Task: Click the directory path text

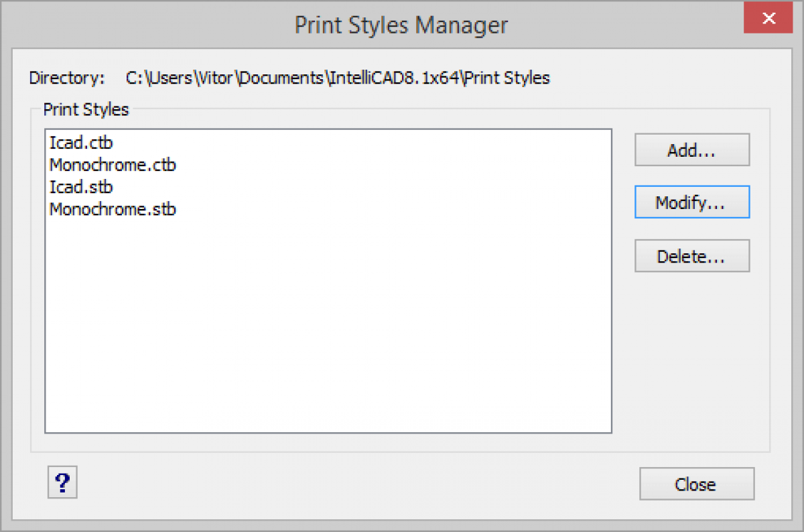Action: pos(337,78)
